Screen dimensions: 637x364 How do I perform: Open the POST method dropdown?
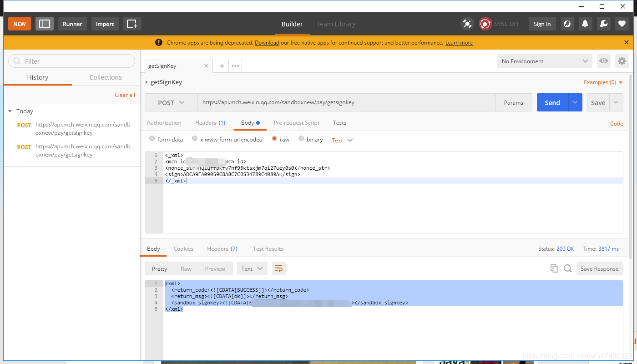click(171, 102)
